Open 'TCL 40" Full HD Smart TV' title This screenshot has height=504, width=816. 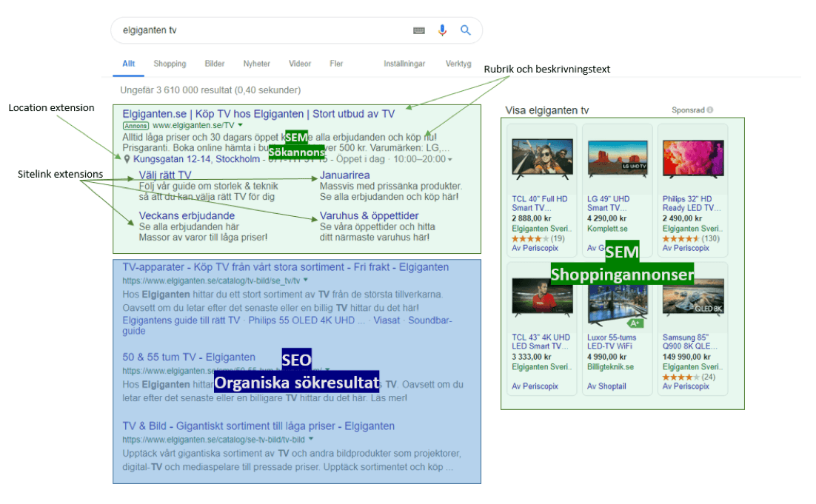(540, 204)
